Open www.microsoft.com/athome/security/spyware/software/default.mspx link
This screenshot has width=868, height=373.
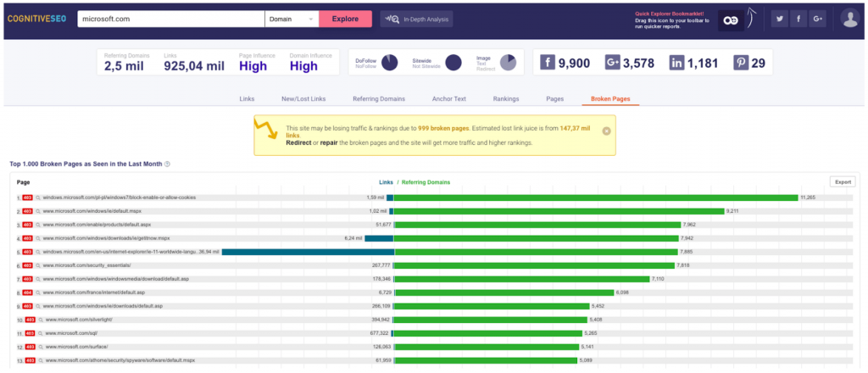click(120, 360)
